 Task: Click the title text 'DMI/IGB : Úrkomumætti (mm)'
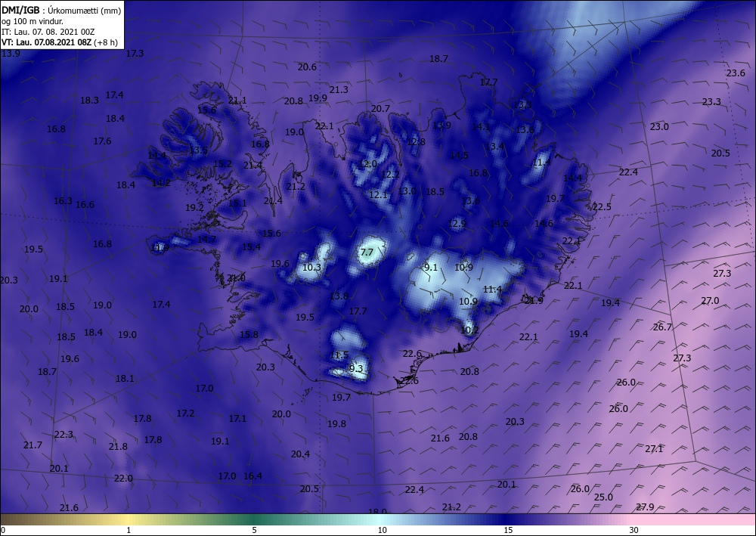pyautogui.click(x=61, y=10)
